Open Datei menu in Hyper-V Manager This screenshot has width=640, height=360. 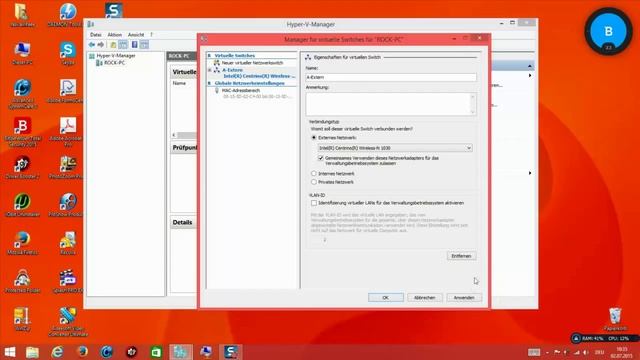click(x=96, y=35)
